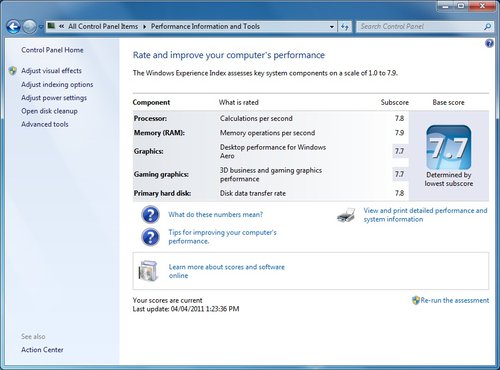Click the Control Panel icon in address bar
500x370 pixels.
[x=51, y=26]
